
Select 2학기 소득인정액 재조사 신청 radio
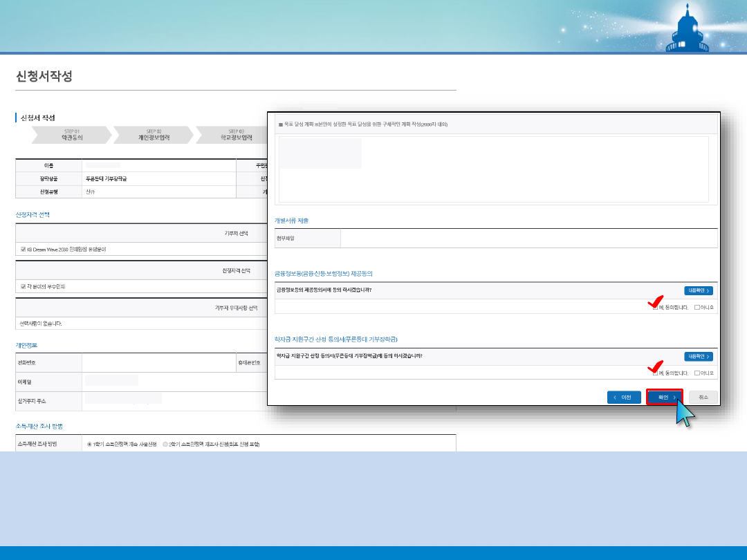click(165, 444)
